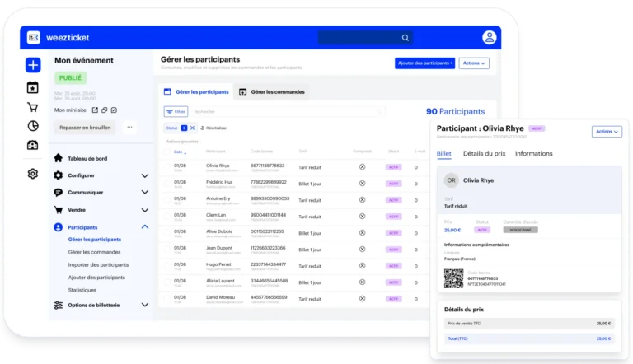Screen dimensions: 633x364
Task: Click composed icon in David Moreau row
Action: [362, 299]
